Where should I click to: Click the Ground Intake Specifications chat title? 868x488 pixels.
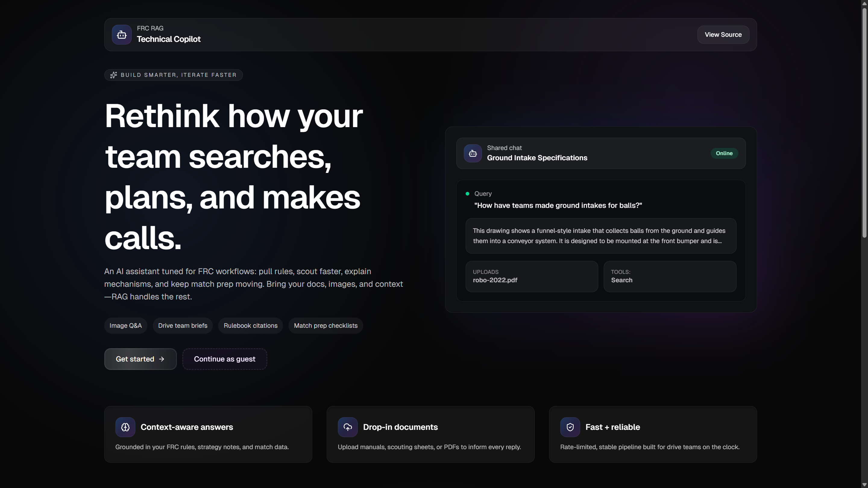(x=537, y=158)
